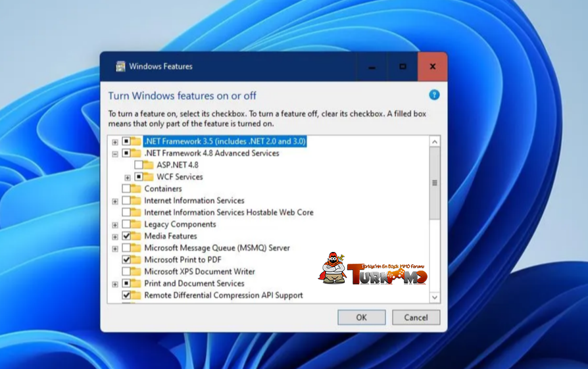Expand Microsoft Message Queue (MSMQ) Server node

[x=115, y=249]
